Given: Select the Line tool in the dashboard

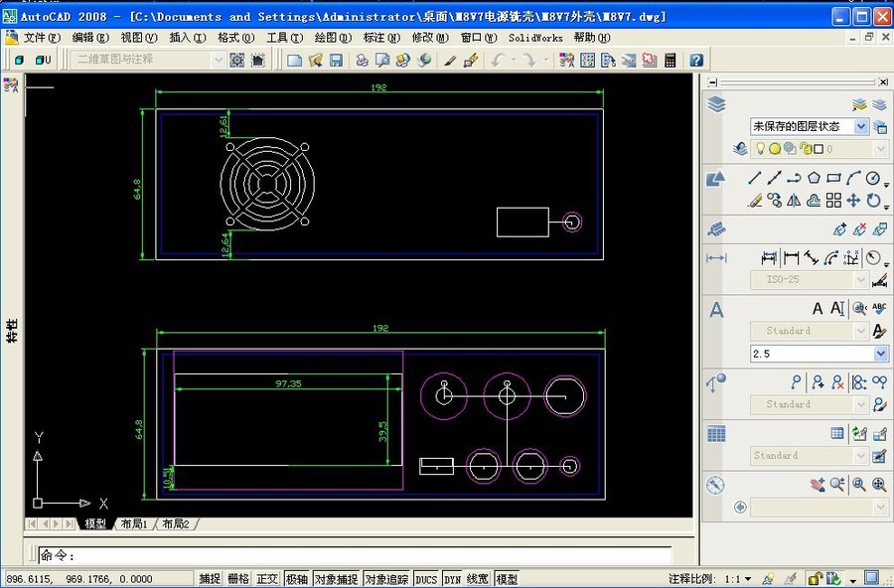Looking at the screenshot, I should 754,178.
